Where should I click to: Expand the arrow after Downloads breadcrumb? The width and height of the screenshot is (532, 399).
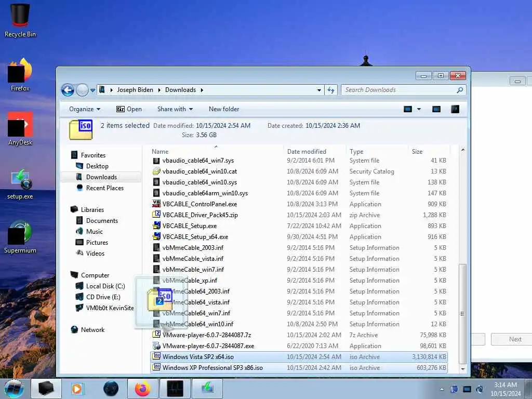pos(202,90)
